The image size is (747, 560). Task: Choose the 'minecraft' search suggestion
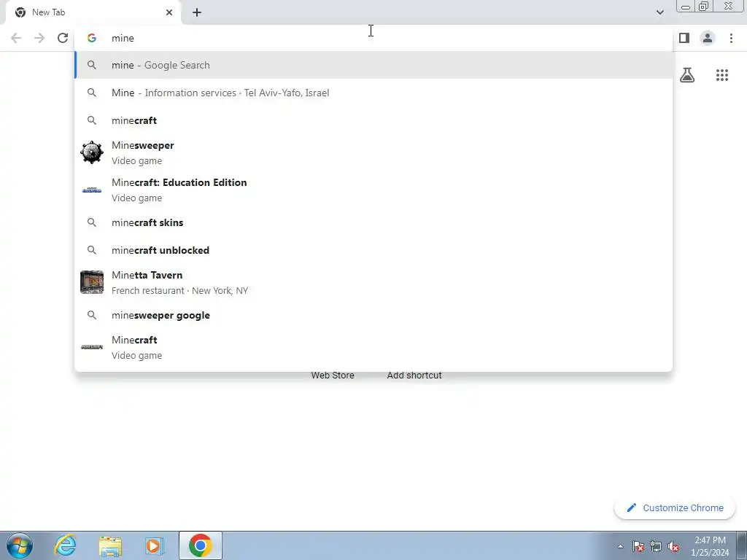coord(373,120)
